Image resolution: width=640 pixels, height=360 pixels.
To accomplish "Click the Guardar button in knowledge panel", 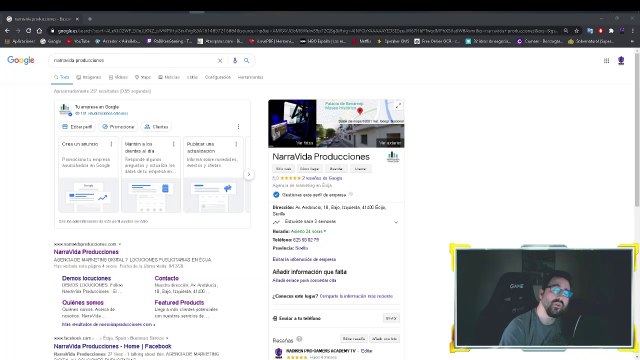I will point(336,169).
